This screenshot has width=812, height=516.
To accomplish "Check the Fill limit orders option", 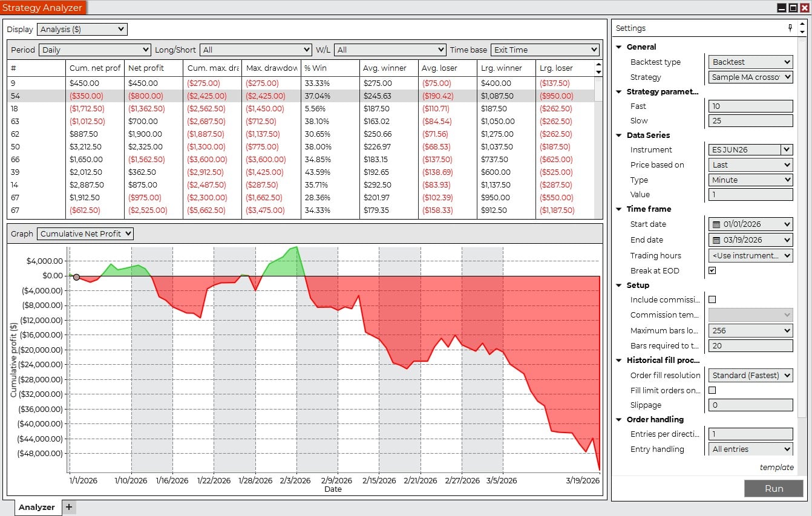I will [712, 390].
